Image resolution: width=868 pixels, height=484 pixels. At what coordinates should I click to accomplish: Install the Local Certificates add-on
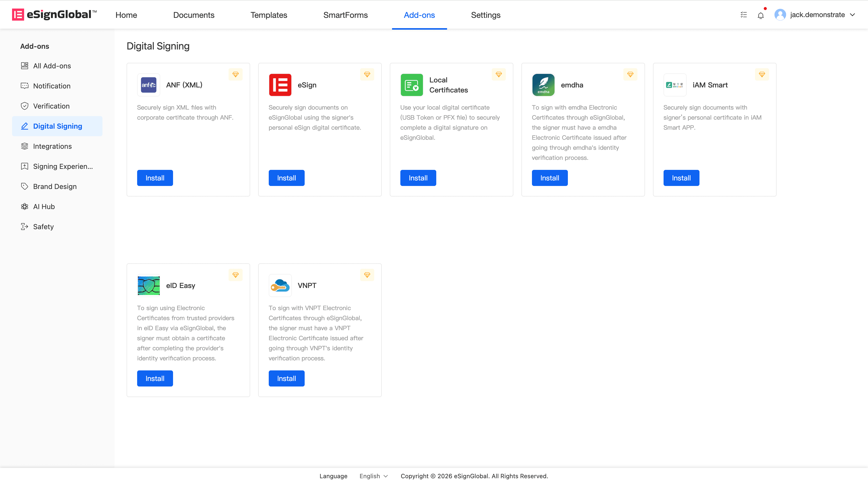[x=418, y=178]
